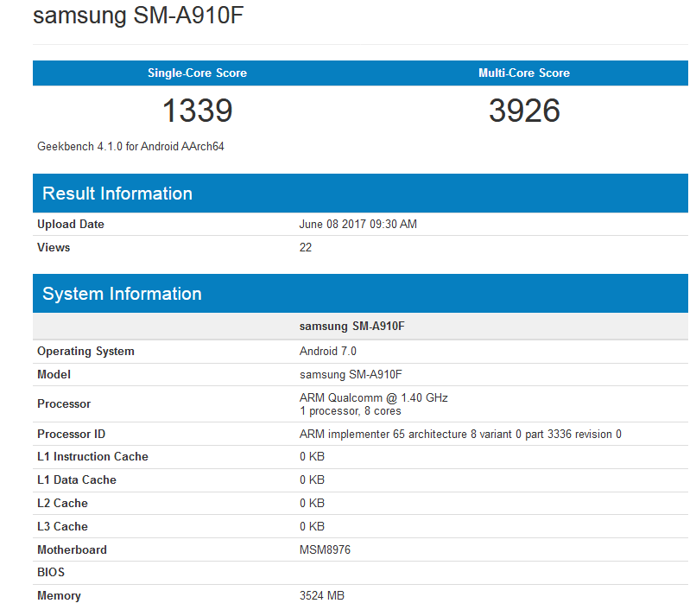The width and height of the screenshot is (696, 616).
Task: Click the Motherboard label
Action: point(72,549)
